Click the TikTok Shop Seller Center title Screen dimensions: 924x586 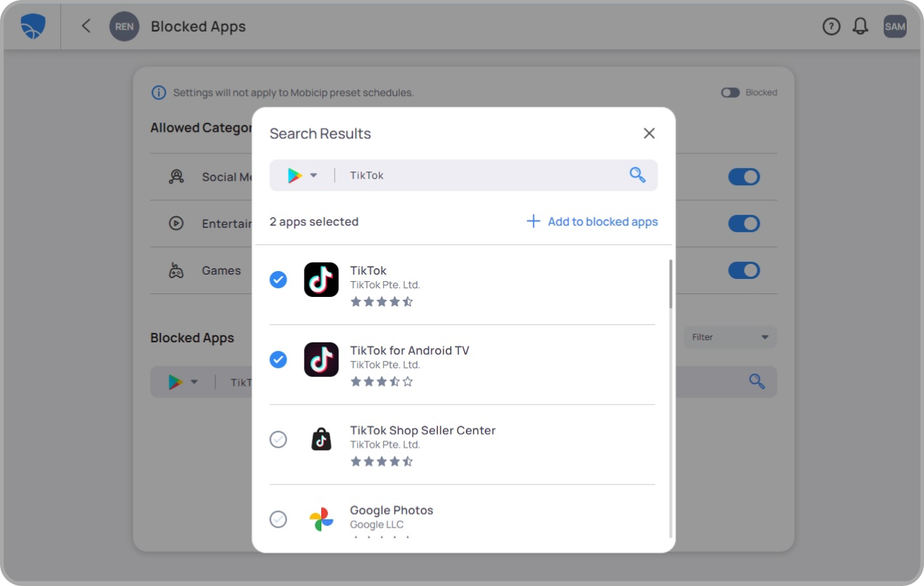tap(423, 430)
